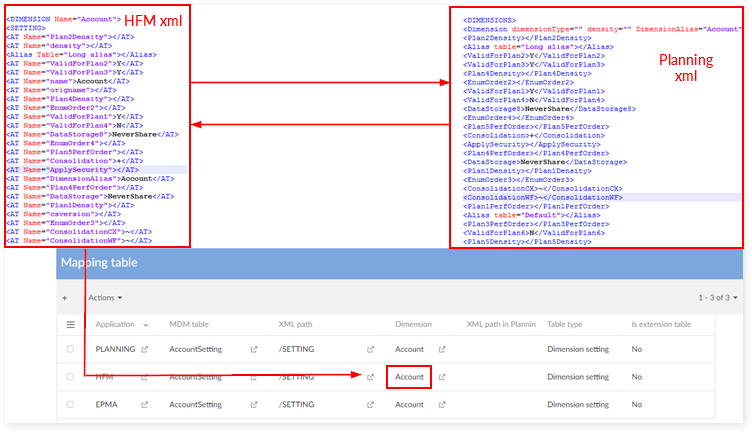This screenshot has width=752, height=432.
Task: Click Account dimension in the EPMA row
Action: (409, 405)
